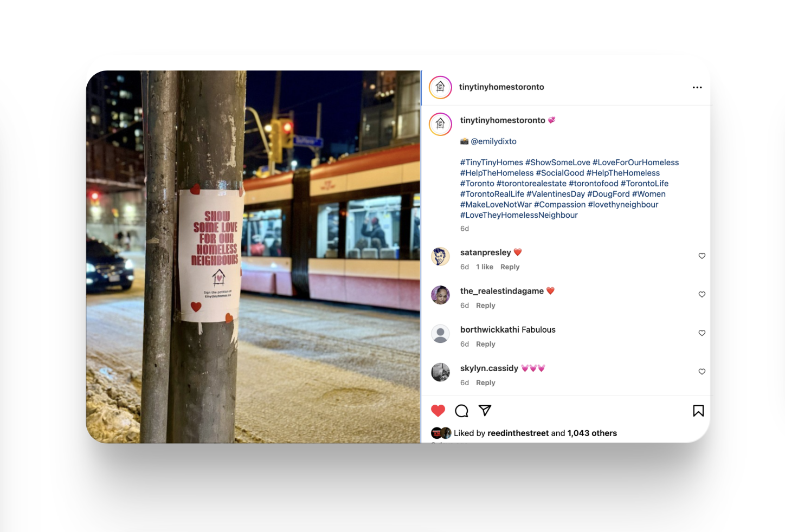The width and height of the screenshot is (785, 532).
Task: Open satanpresley's profile avatar
Action: [440, 257]
